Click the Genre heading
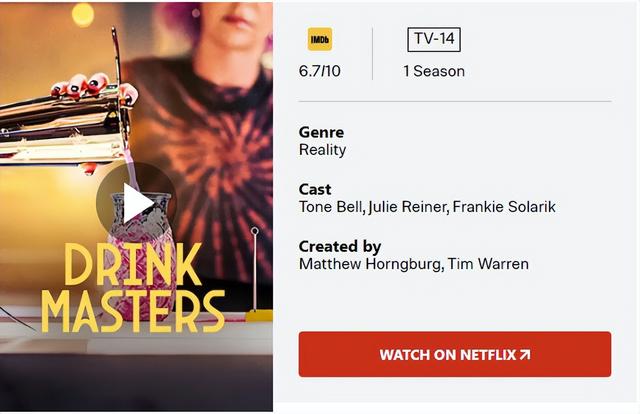640x414 pixels. pyautogui.click(x=321, y=132)
